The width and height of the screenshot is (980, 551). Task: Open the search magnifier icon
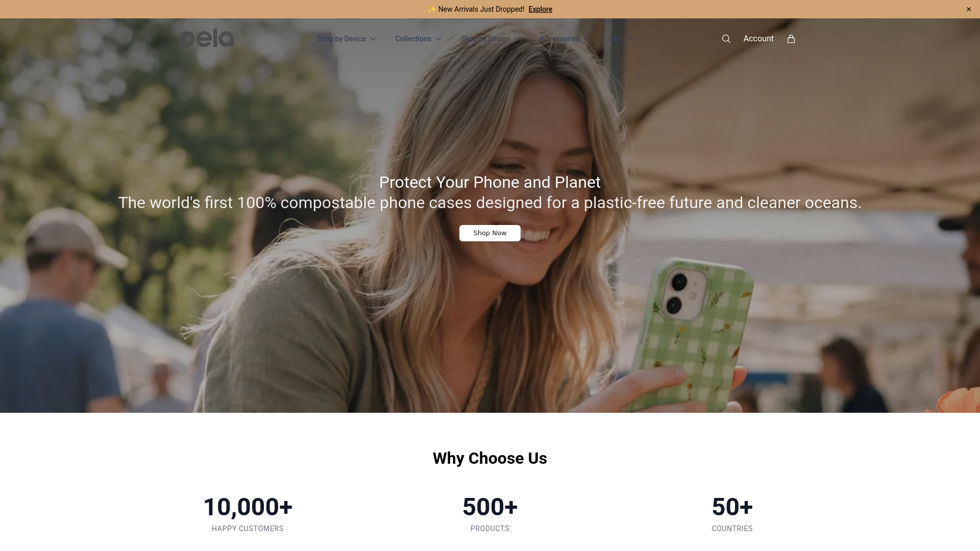[726, 39]
